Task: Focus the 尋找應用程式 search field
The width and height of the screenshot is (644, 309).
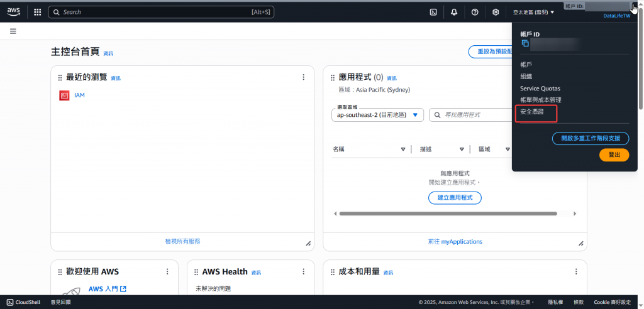Action: point(470,115)
